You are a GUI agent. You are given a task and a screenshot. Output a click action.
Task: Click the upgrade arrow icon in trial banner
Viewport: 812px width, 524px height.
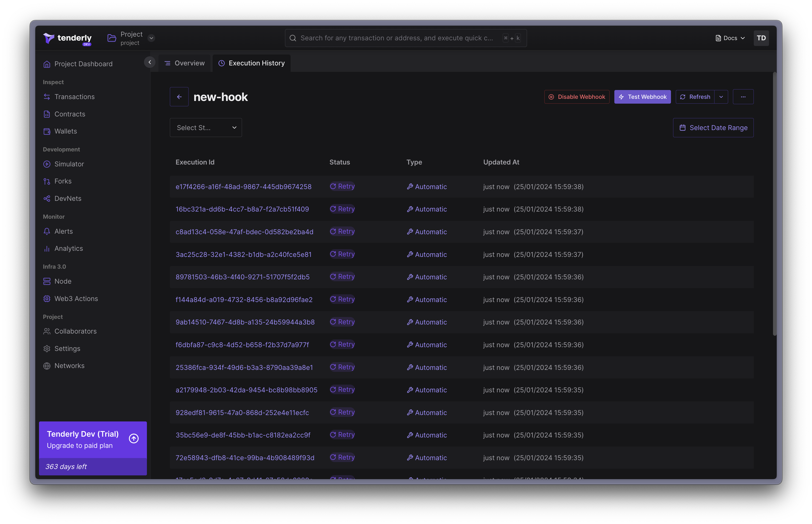[x=134, y=439]
